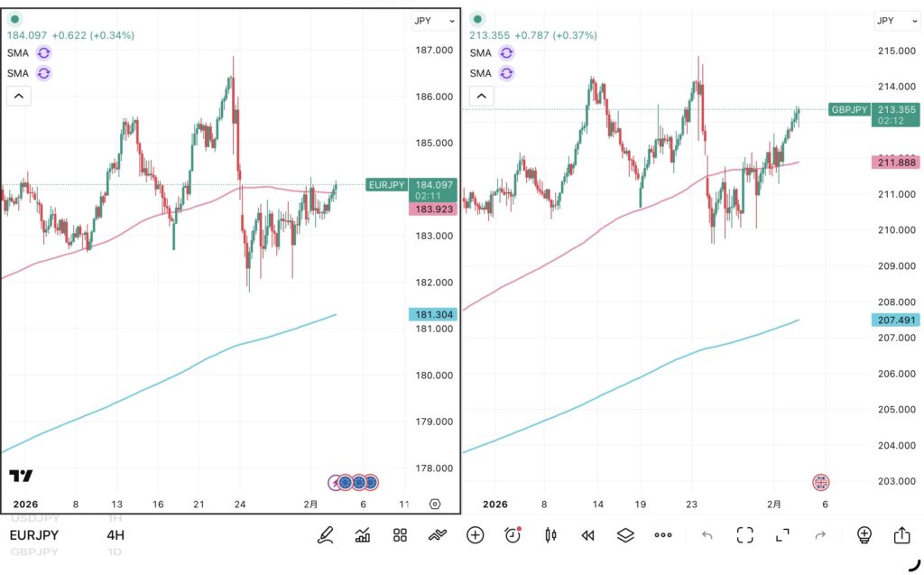The image size is (924, 575).
Task: Collapse the EURJPY indicator legend
Action: 19,96
